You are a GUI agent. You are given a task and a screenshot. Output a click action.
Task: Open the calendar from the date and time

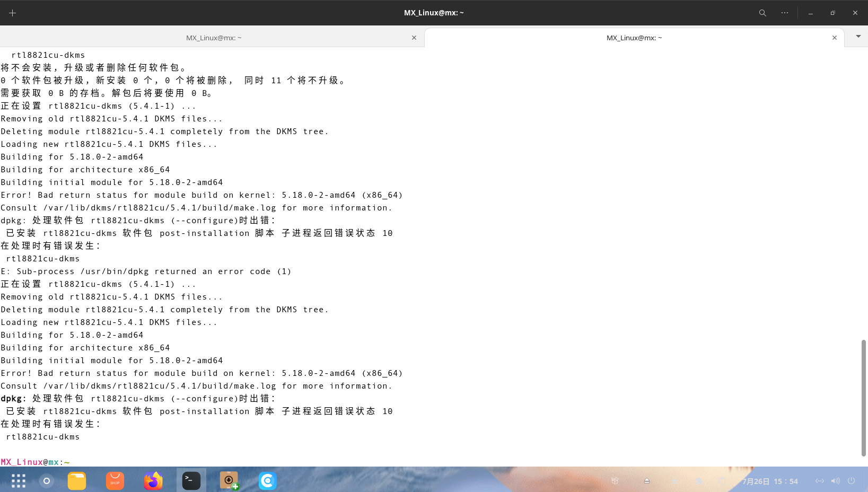tap(770, 481)
